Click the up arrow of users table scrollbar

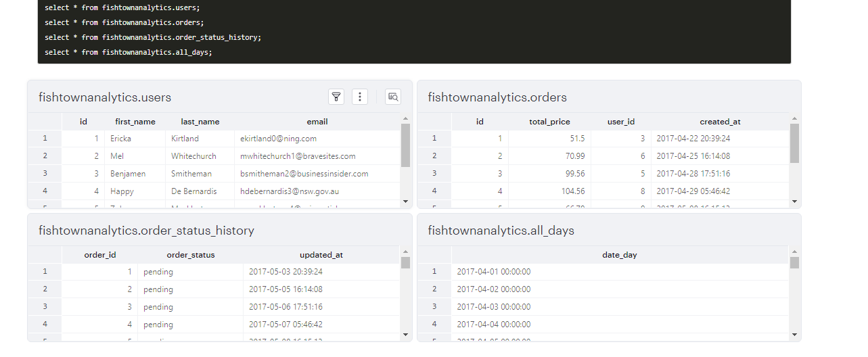406,118
